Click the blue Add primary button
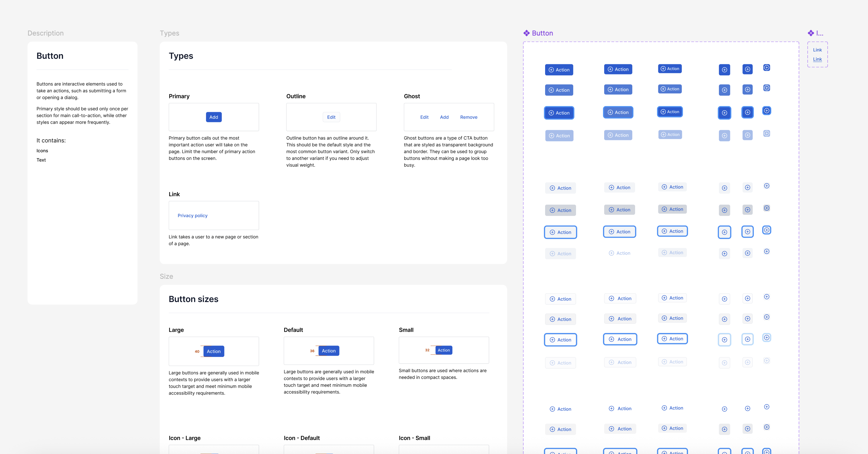Image resolution: width=868 pixels, height=454 pixels. [x=214, y=117]
